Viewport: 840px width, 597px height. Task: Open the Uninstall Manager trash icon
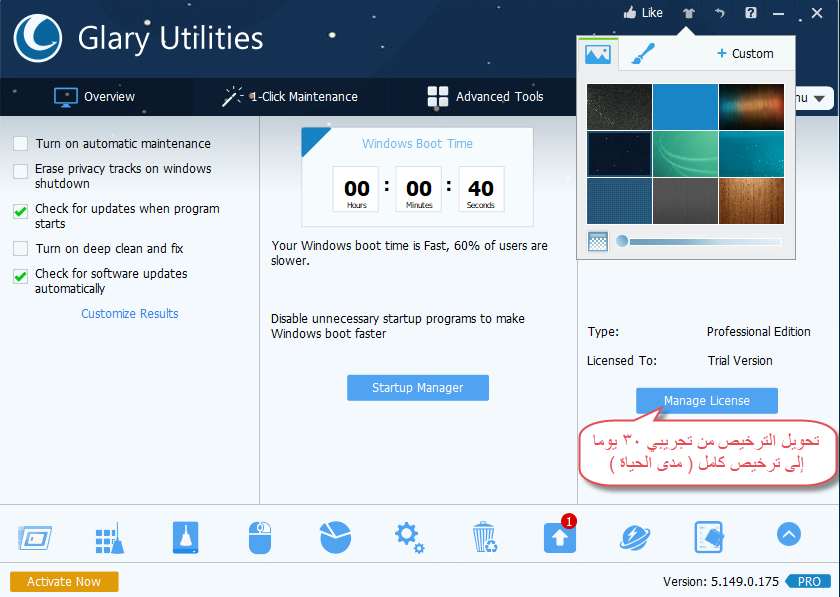[485, 537]
